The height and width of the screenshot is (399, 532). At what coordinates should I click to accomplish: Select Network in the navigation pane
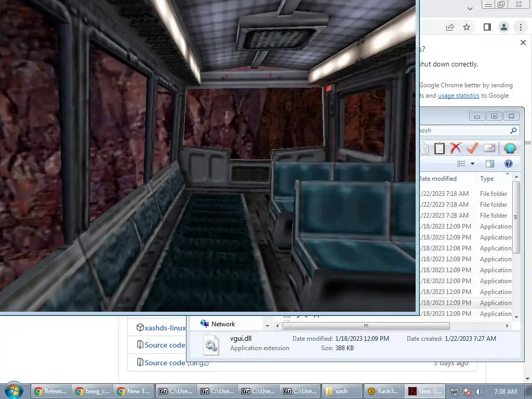point(223,324)
